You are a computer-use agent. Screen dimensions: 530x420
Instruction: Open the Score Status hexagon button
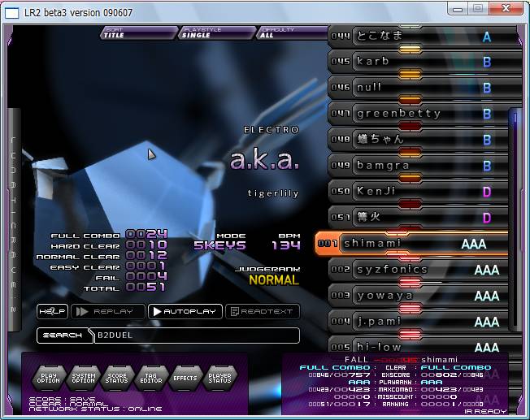(116, 378)
